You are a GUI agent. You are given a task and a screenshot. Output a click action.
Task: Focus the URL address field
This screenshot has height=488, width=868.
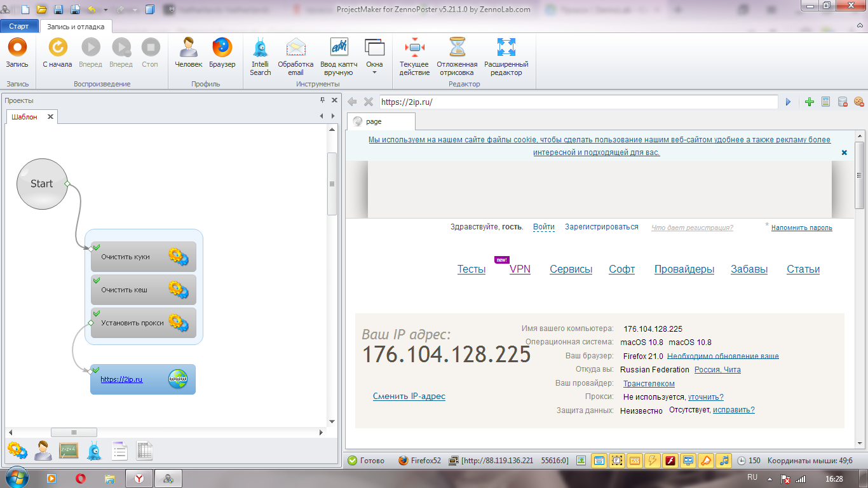click(x=578, y=102)
